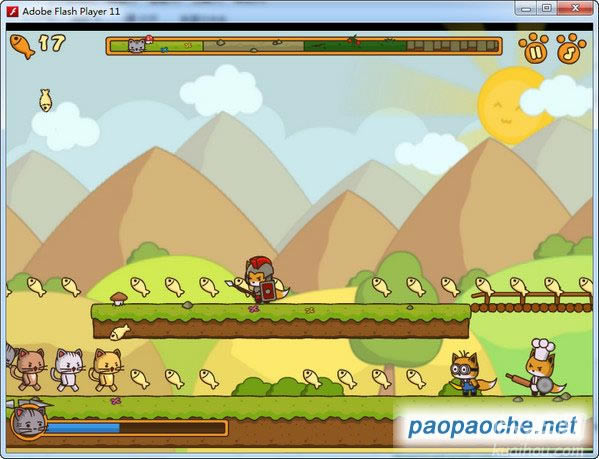
Task: Click the fox wearing glasses
Action: [x=470, y=373]
